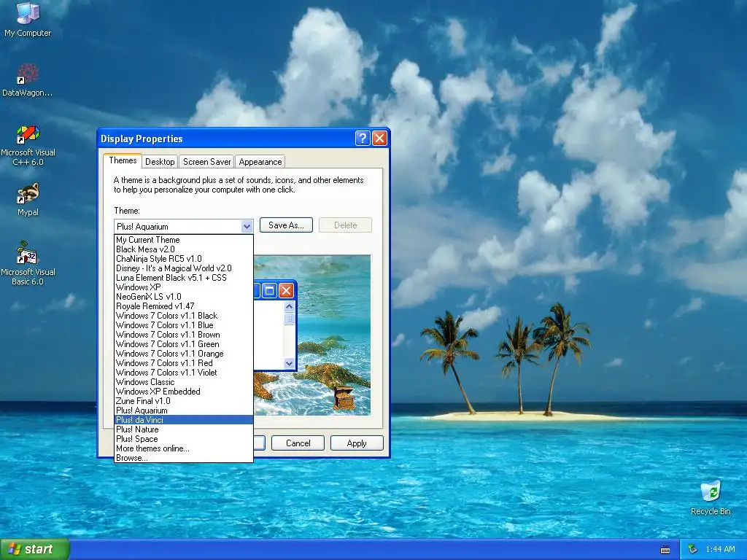Select Royale Remixed v1.47 theme
Screen dimensions: 747x560
[x=184, y=306]
